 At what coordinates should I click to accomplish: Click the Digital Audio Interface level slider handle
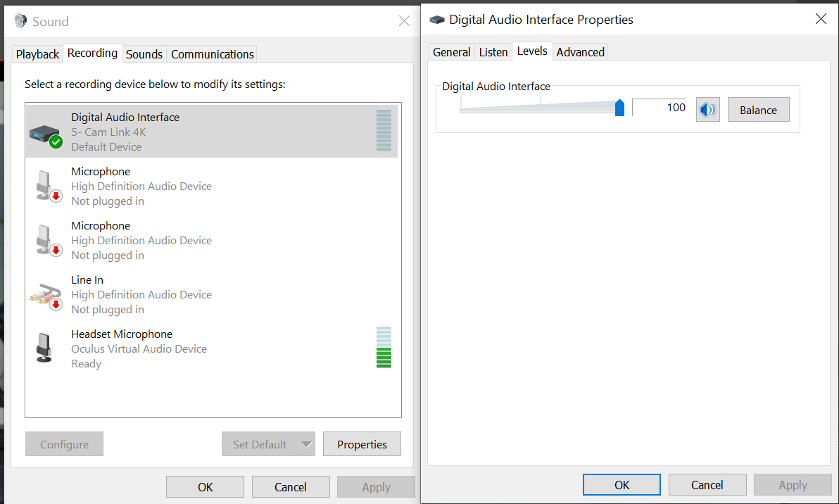(619, 108)
